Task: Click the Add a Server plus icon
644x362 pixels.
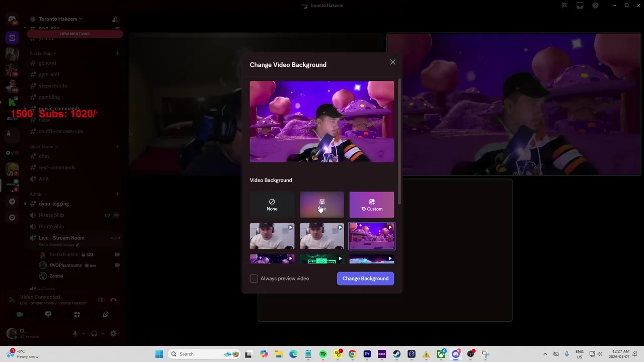Action: tap(12, 202)
